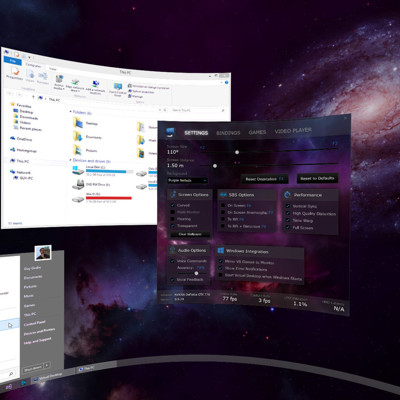Click the SBS Options glasses icon

click(223, 195)
